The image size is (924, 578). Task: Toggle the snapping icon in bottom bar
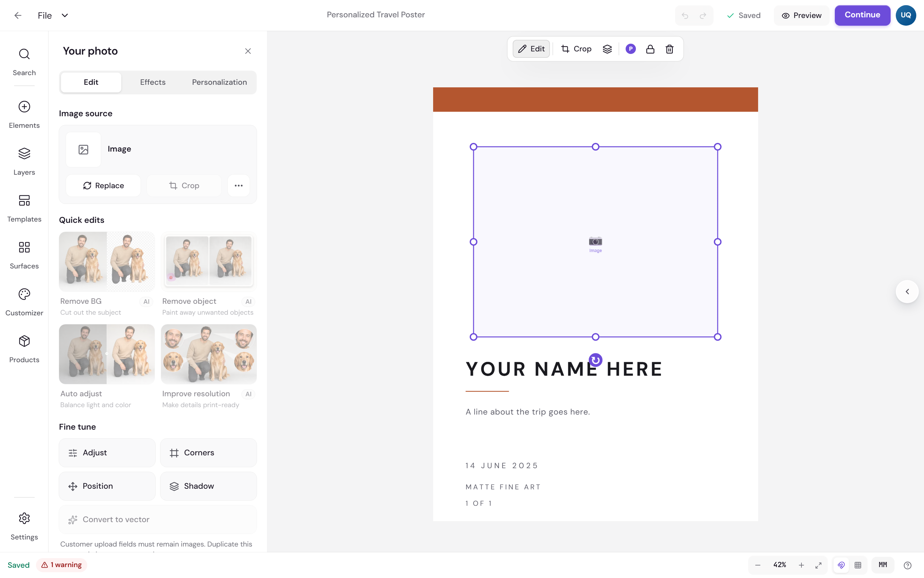tap(841, 565)
